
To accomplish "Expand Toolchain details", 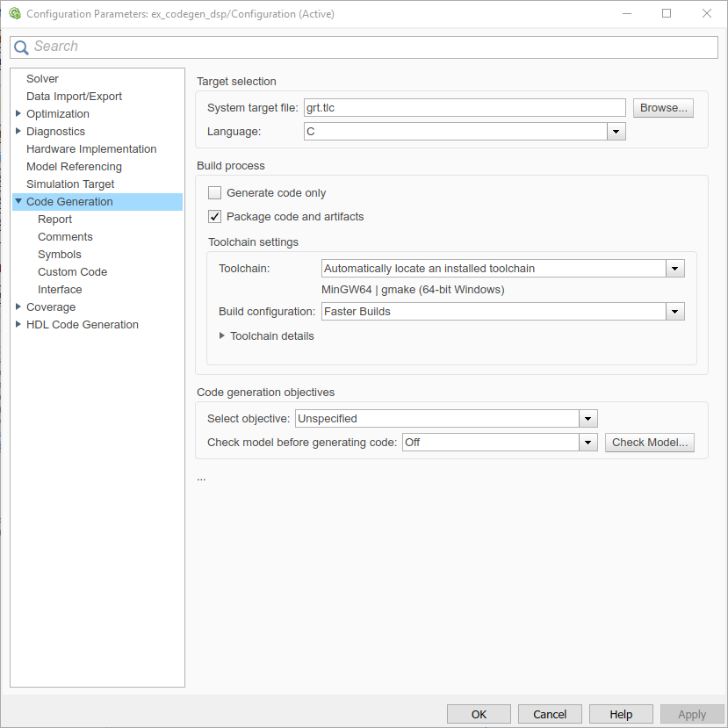I will click(222, 335).
